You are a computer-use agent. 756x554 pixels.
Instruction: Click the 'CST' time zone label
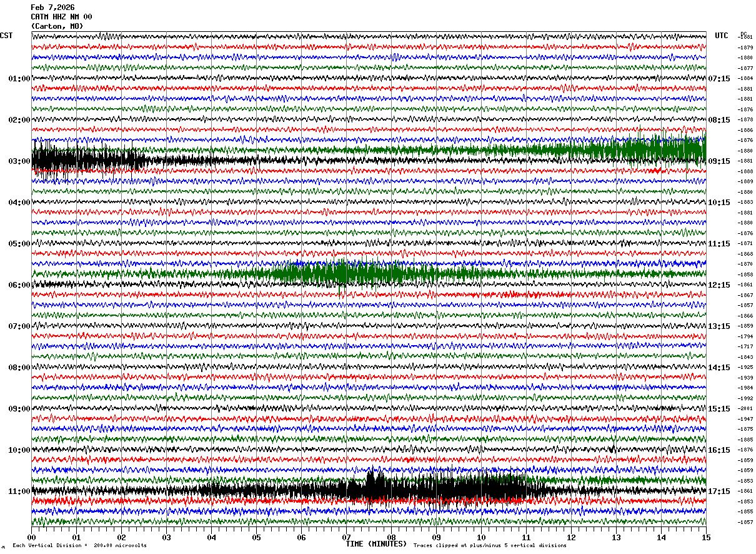(x=6, y=36)
